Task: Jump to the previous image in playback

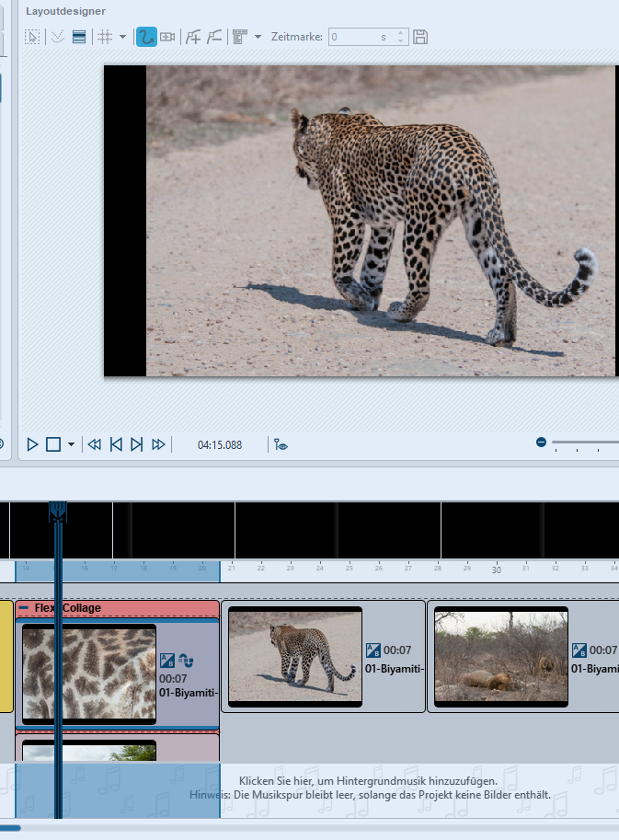Action: [x=116, y=444]
